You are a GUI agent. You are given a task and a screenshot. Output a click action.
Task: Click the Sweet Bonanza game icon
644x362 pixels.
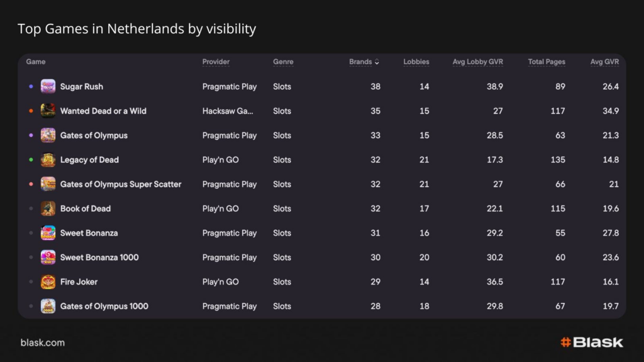tap(48, 233)
